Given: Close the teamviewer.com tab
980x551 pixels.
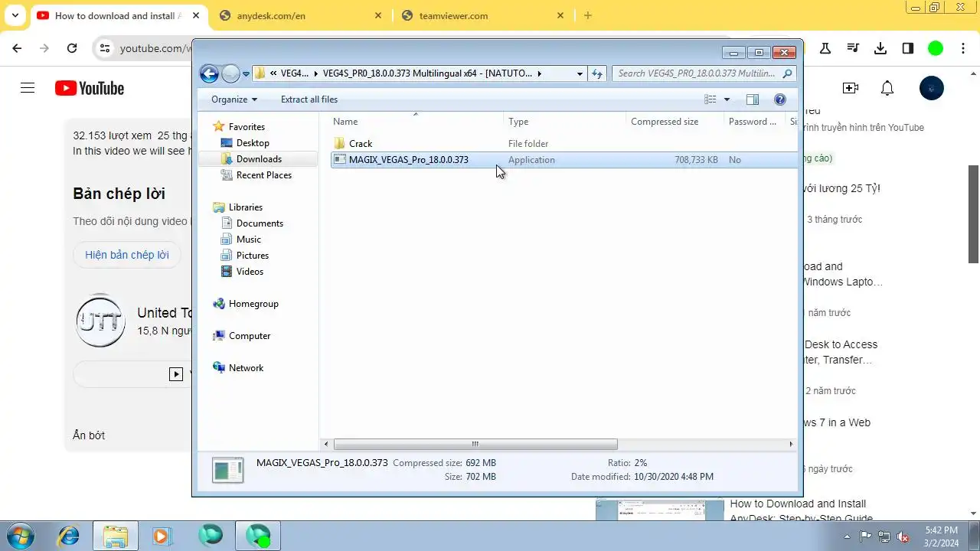Looking at the screenshot, I should pos(560,15).
